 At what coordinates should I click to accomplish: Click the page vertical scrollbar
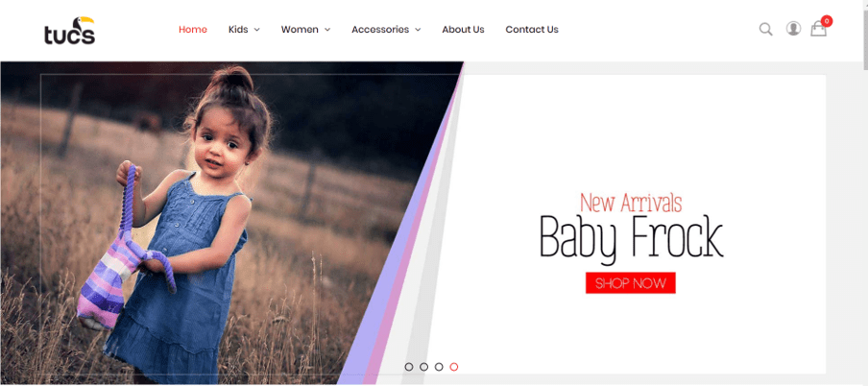pos(864,193)
